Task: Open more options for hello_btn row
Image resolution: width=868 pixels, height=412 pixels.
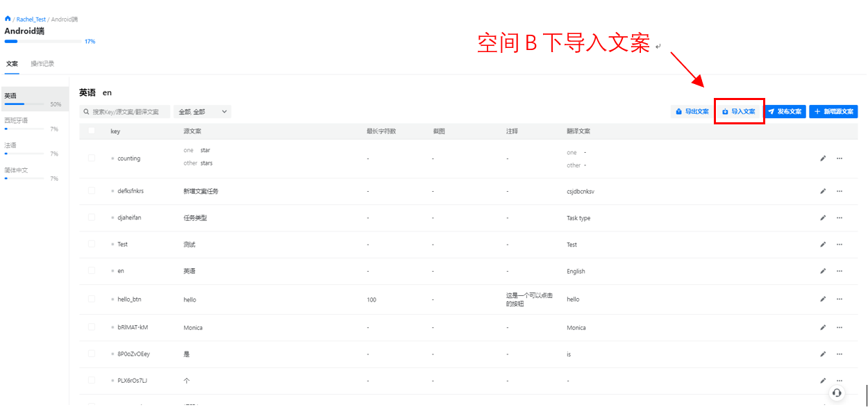Action: (x=839, y=299)
